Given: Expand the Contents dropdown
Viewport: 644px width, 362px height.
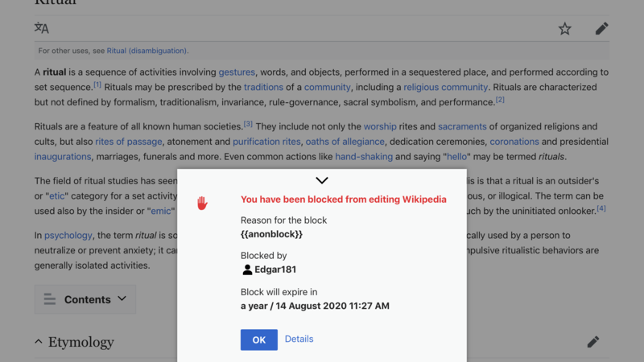Looking at the screenshot, I should 122,298.
